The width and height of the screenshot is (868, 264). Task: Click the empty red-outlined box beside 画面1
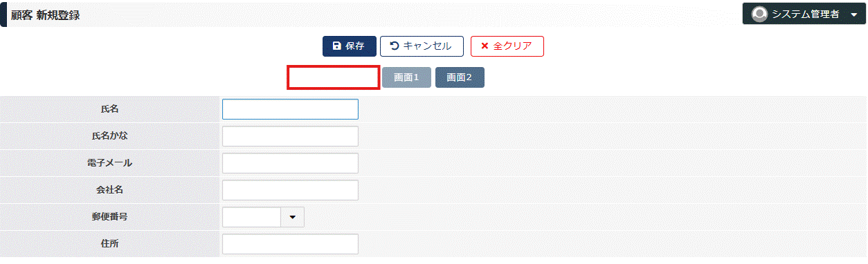click(x=334, y=77)
